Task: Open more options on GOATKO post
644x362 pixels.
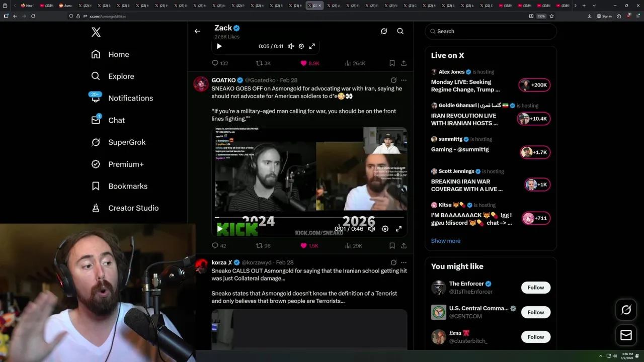Action: coord(404,80)
